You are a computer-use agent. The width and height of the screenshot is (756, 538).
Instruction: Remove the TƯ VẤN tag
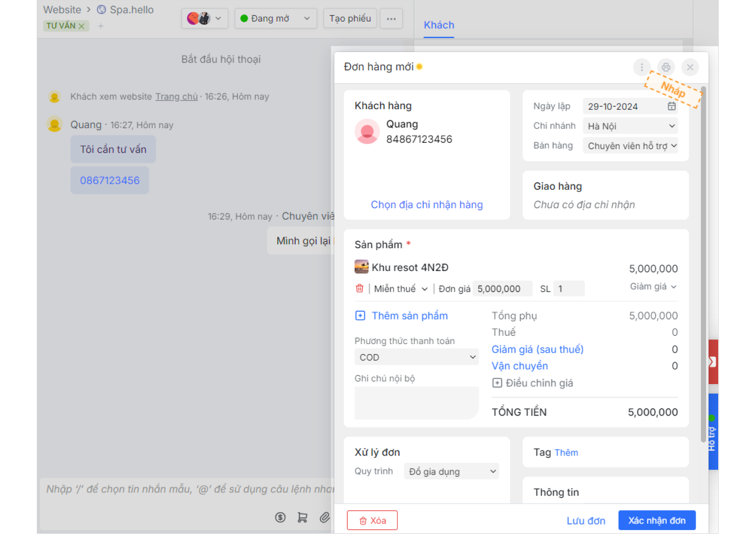81,26
